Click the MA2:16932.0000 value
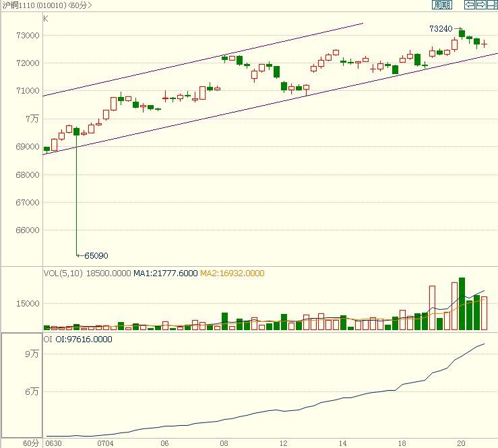 click(x=232, y=274)
